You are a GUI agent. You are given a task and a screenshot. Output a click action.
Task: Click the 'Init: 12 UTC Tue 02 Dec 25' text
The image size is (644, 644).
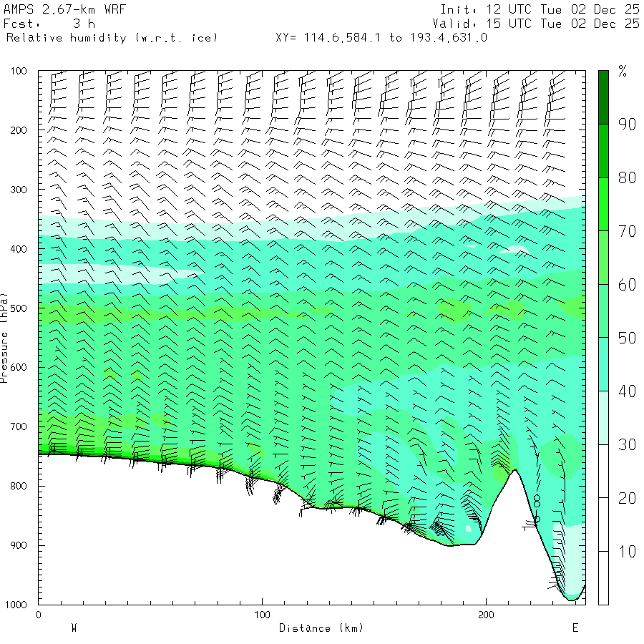point(540,9)
